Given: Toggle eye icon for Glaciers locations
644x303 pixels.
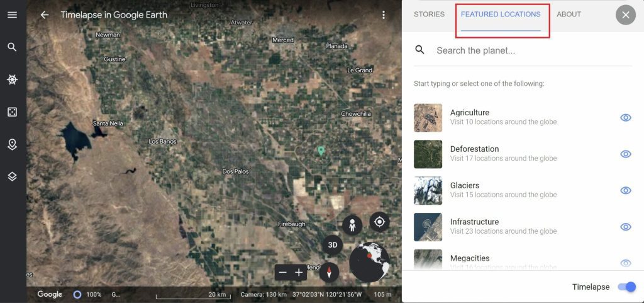Looking at the screenshot, I should click(626, 190).
